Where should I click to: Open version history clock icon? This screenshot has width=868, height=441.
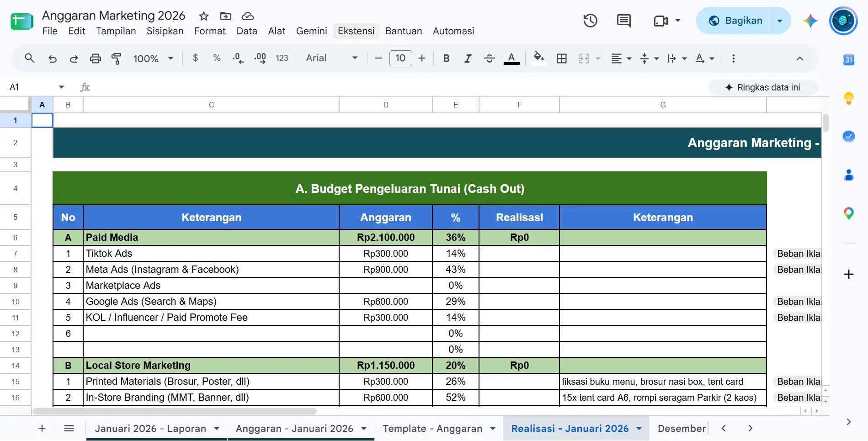[x=590, y=21]
